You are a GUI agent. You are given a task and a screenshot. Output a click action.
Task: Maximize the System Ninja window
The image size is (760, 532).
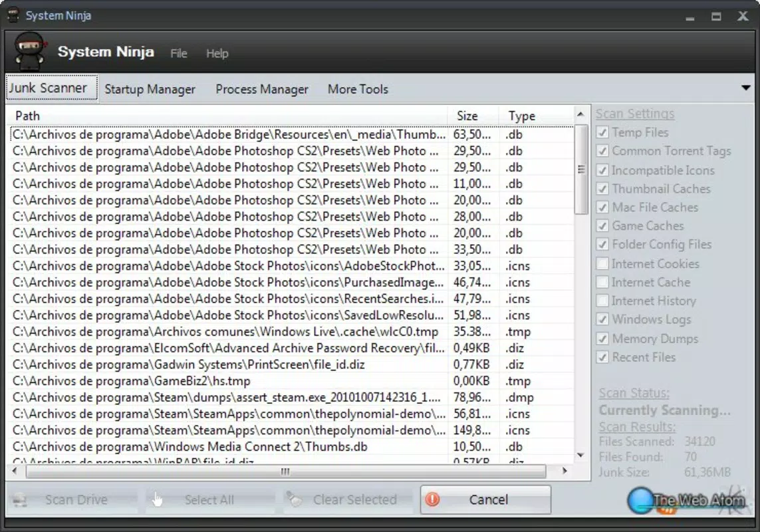(716, 17)
